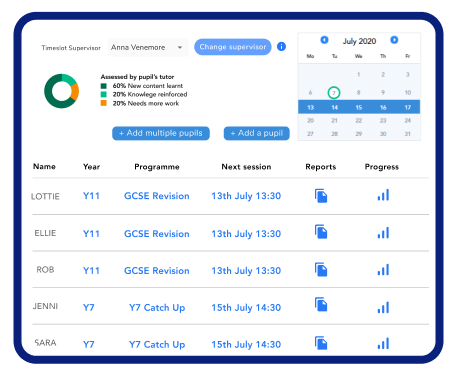456x374 pixels.
Task: Click the Programme column header
Action: (157, 167)
